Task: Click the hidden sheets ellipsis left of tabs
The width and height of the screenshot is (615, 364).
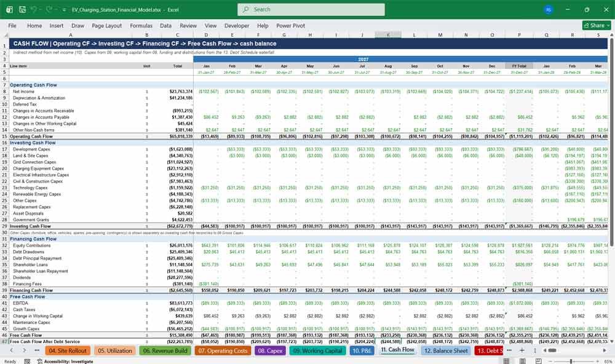Action: pos(37,350)
